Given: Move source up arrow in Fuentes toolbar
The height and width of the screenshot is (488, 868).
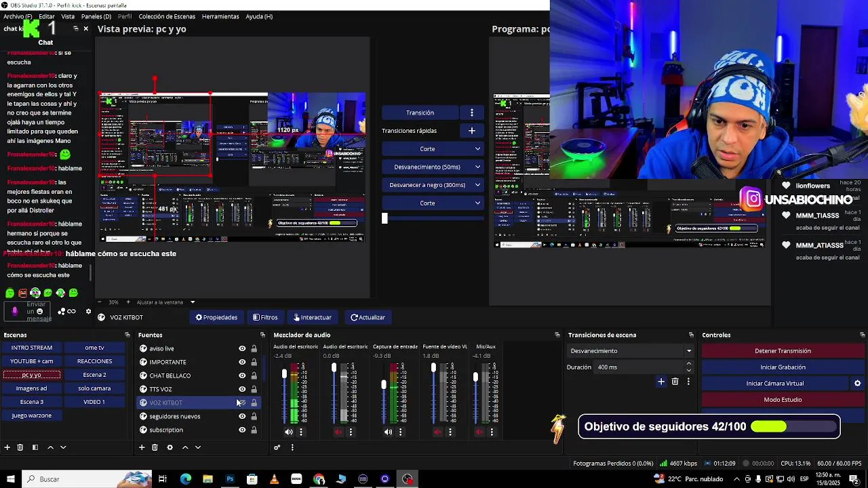Looking at the screenshot, I should 185,447.
